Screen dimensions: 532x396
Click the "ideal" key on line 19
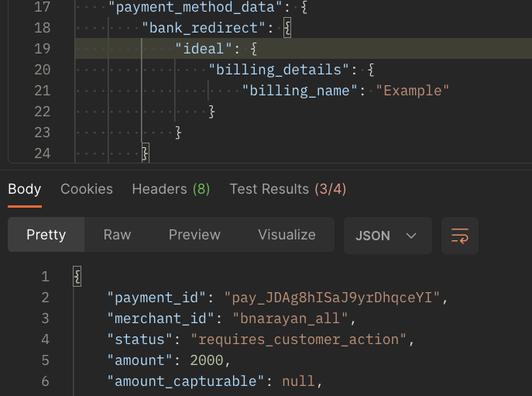[x=204, y=49]
